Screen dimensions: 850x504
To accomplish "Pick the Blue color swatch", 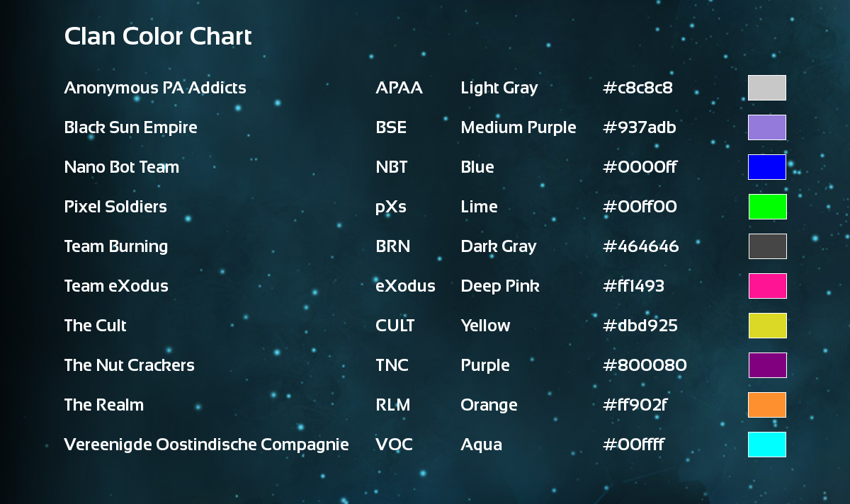I will (766, 167).
